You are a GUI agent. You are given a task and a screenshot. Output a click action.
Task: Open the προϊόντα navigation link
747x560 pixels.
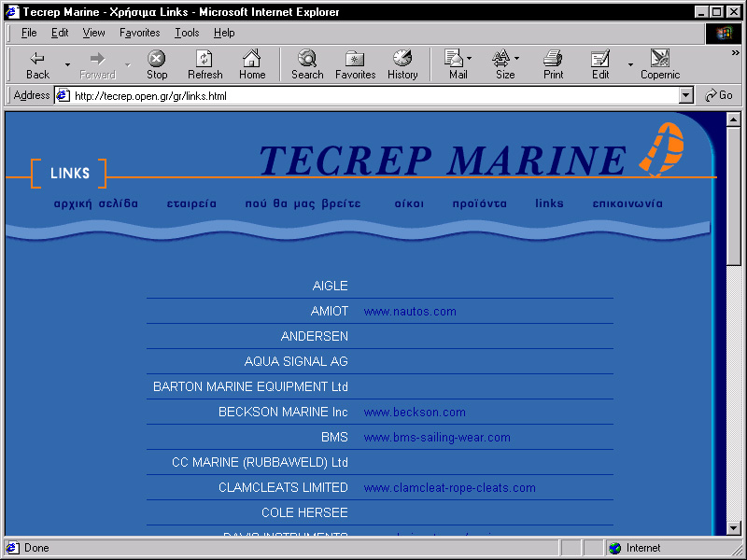click(x=480, y=203)
